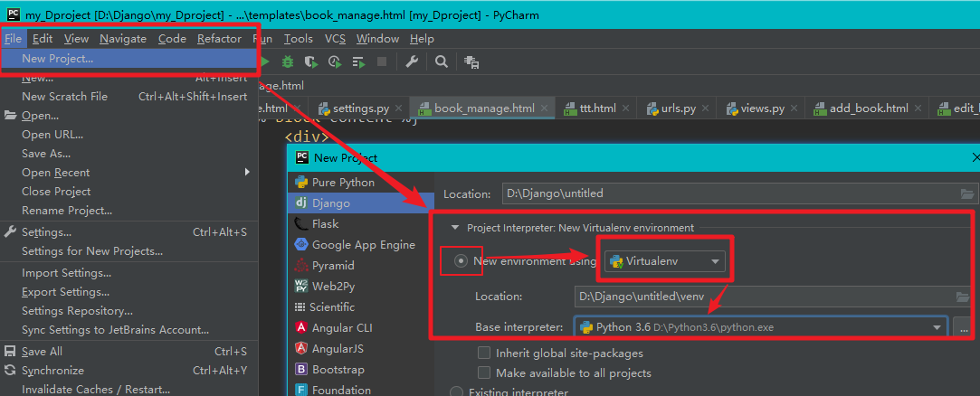Screen dimensions: 980x396
Task: Open the Virtualenv environment dropdown
Action: coord(664,261)
